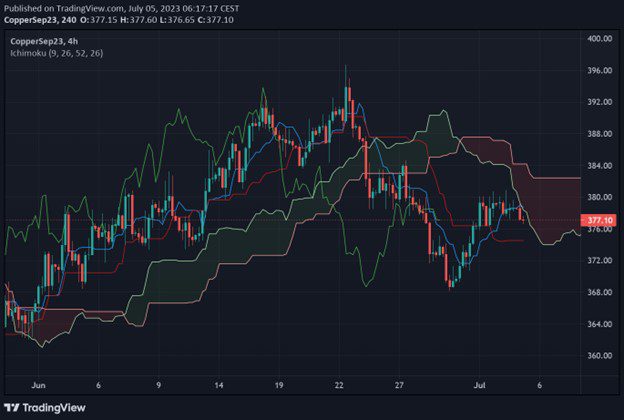Screen dimensions: 624x420
Task: Click the 9 date label on time axis
Action: 158,385
